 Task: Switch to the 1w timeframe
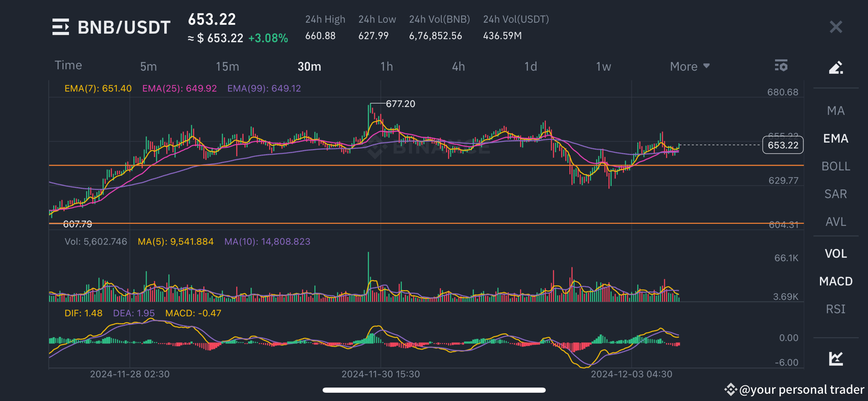click(603, 66)
